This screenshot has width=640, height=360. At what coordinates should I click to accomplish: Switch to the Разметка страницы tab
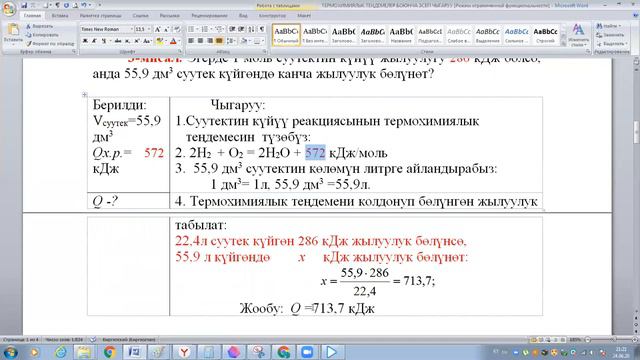(x=101, y=16)
